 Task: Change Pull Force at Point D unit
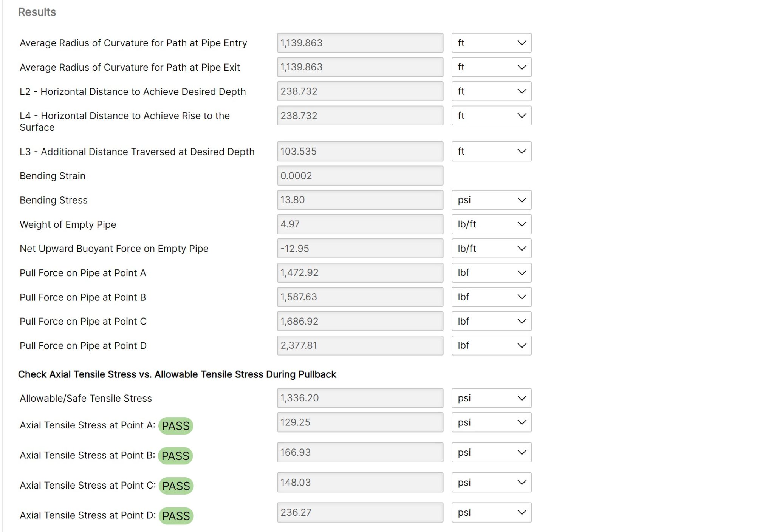click(491, 345)
